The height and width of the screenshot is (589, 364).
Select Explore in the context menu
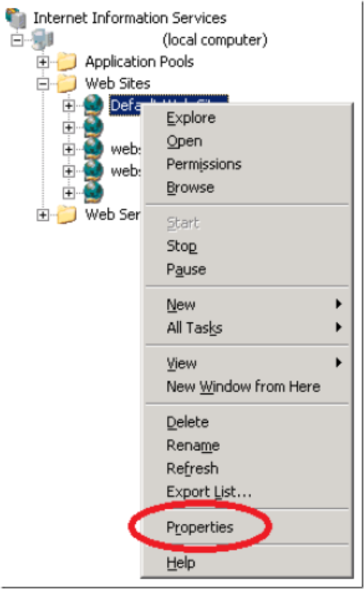pos(191,118)
